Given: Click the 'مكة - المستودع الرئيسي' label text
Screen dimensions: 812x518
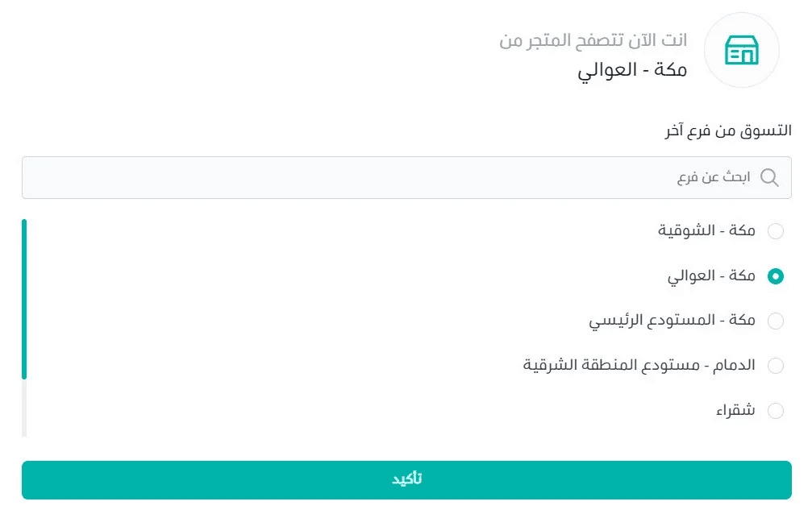Looking at the screenshot, I should pyautogui.click(x=673, y=321).
